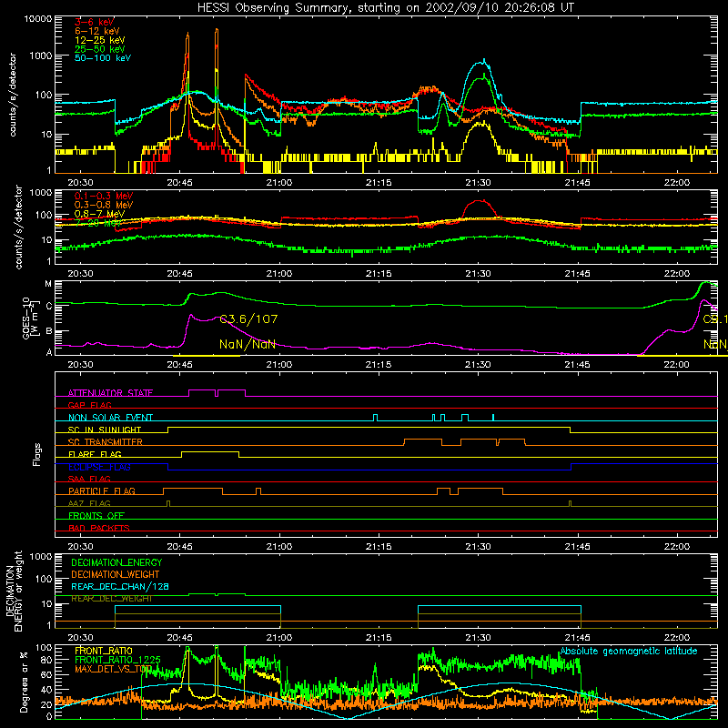Select the 21:30 label under decimation panel
The image size is (728, 728).
(478, 638)
